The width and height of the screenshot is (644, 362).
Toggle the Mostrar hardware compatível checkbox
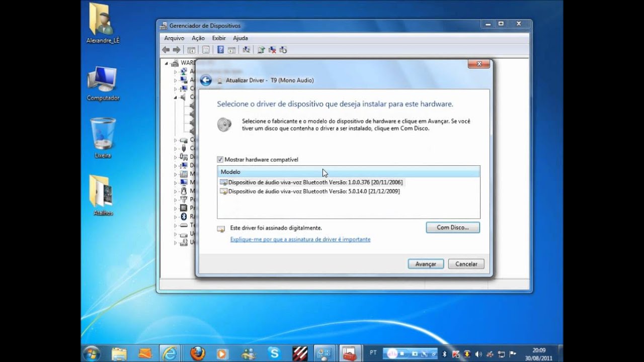(x=220, y=159)
